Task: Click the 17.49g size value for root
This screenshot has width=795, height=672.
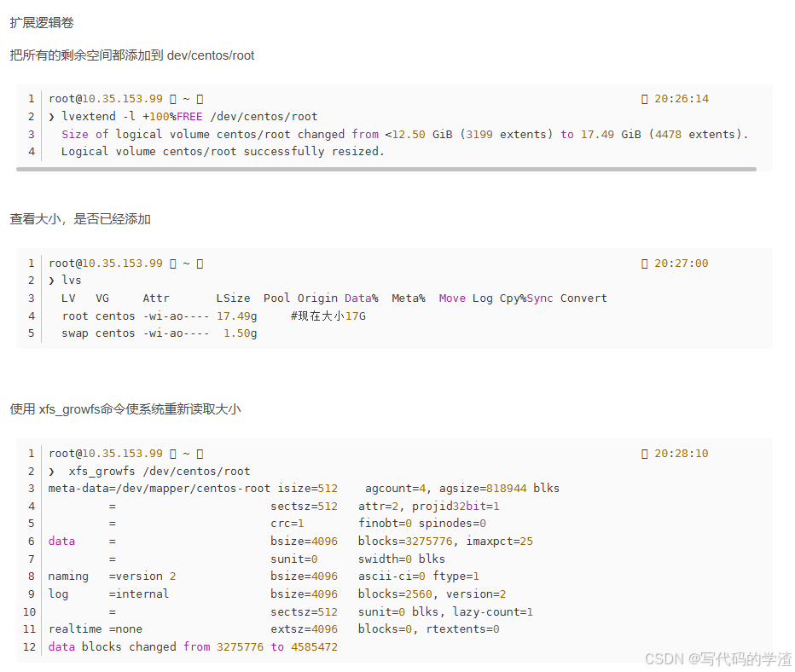Action: click(x=236, y=316)
